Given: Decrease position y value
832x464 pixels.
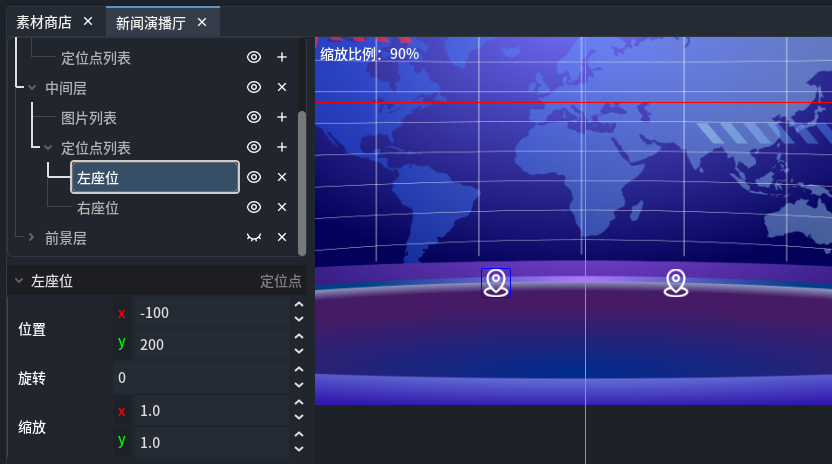Looking at the screenshot, I should point(299,351).
